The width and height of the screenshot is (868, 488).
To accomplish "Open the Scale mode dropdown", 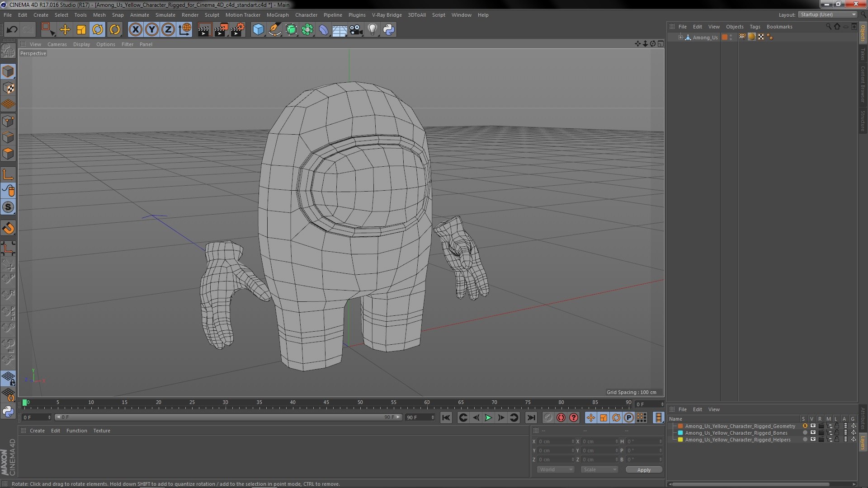I will point(599,469).
